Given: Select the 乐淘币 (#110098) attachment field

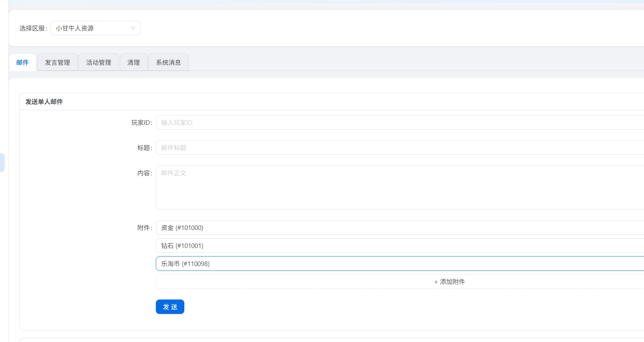Looking at the screenshot, I should coord(400,264).
